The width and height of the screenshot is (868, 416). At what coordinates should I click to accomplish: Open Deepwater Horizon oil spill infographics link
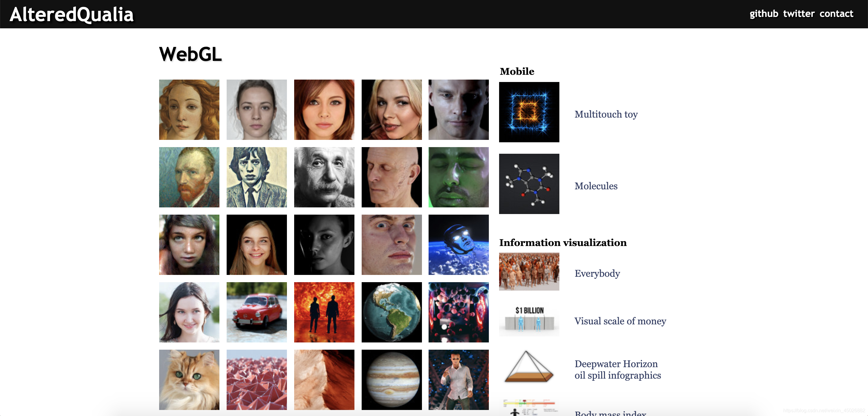click(x=618, y=370)
